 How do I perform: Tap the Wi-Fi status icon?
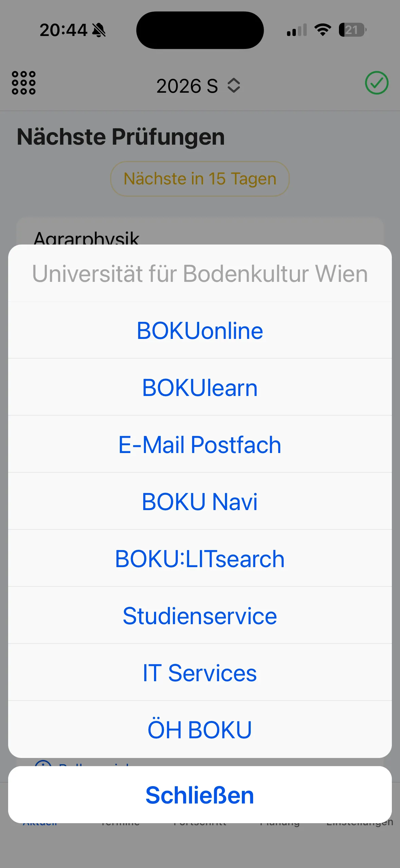pyautogui.click(x=322, y=30)
